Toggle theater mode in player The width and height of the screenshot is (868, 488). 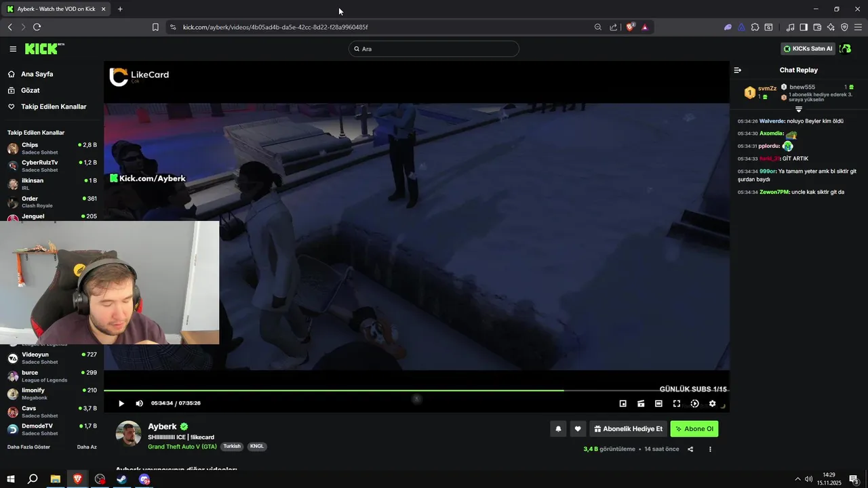[x=658, y=403]
